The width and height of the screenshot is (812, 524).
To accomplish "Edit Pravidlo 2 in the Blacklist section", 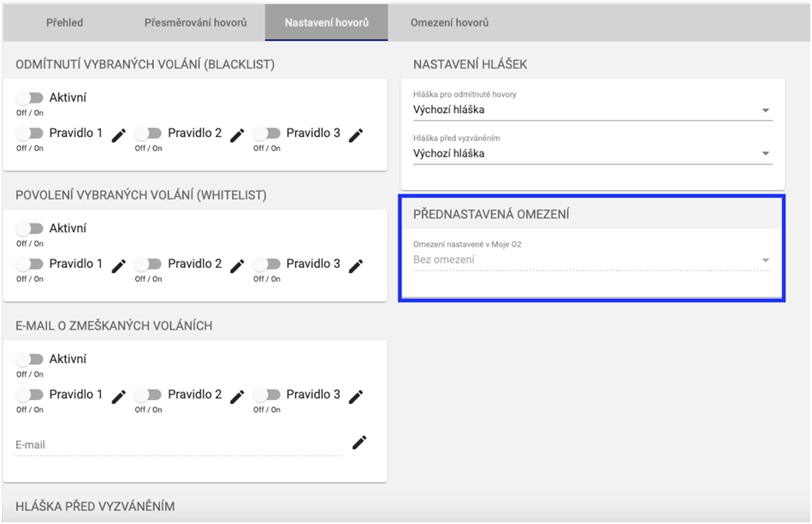I will point(237,134).
